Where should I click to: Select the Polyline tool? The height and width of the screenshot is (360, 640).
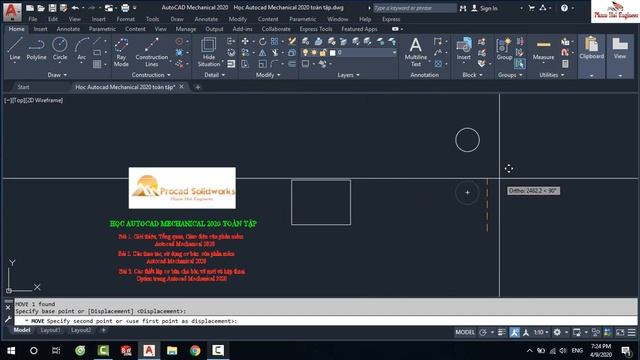point(36,49)
